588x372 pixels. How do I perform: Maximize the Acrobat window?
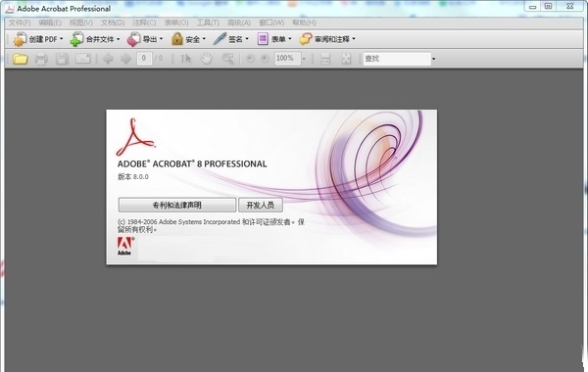click(x=549, y=7)
